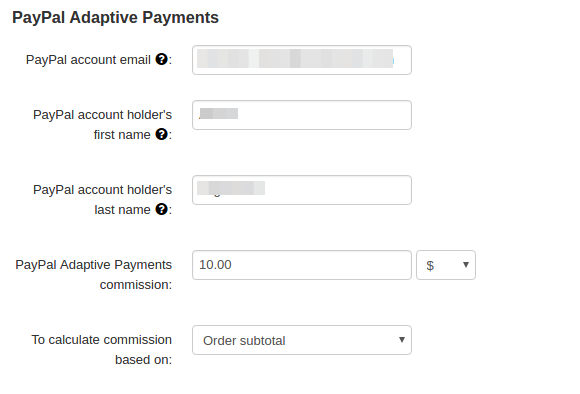Viewport: 580px width, 394px height.
Task: Expand arrow at right of Order subtotal
Action: click(402, 340)
